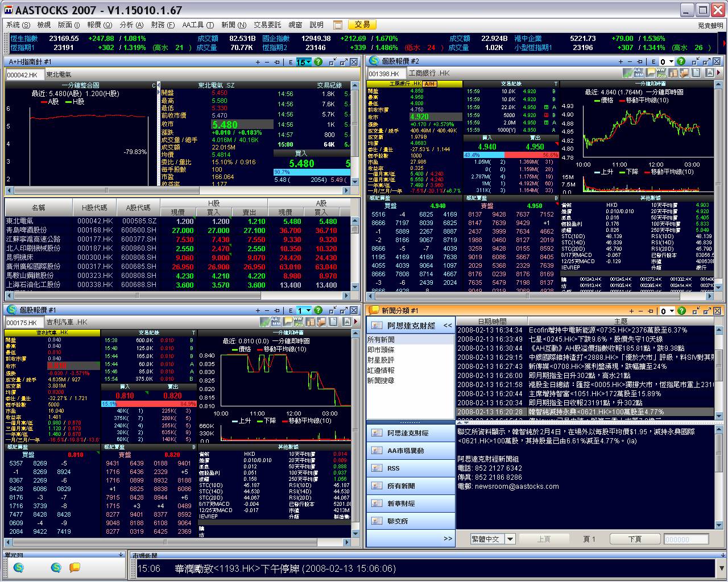Open the 繁體中文 language dropdown
Screen dimensions: 728x582
(x=510, y=539)
